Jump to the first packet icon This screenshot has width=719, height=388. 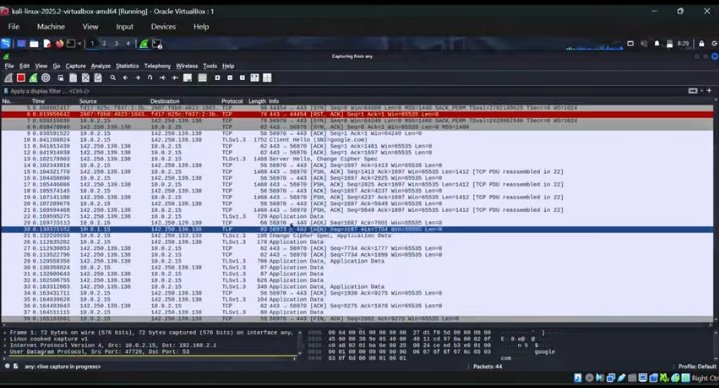pyautogui.click(x=162, y=78)
